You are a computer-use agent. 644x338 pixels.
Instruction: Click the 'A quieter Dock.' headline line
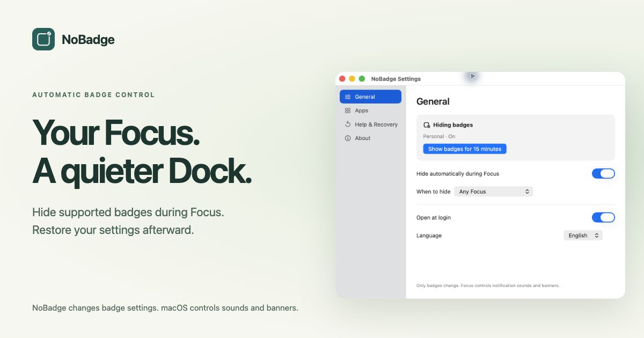click(x=142, y=171)
